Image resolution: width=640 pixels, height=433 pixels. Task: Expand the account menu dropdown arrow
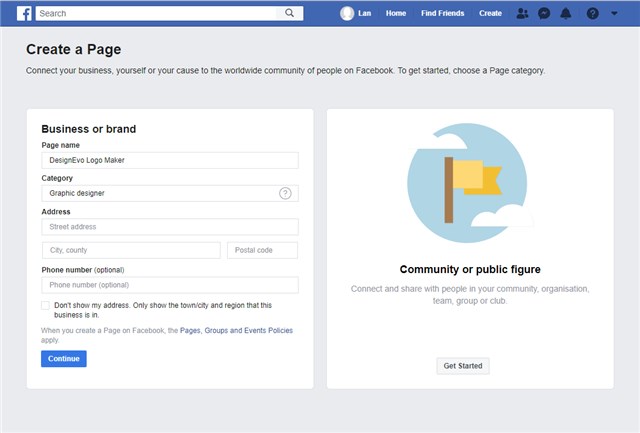[615, 14]
